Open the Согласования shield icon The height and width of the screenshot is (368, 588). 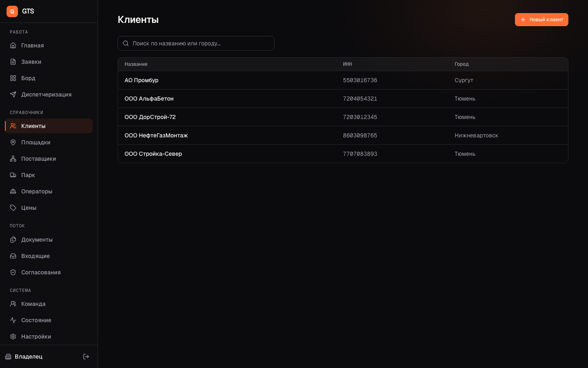coord(13,272)
